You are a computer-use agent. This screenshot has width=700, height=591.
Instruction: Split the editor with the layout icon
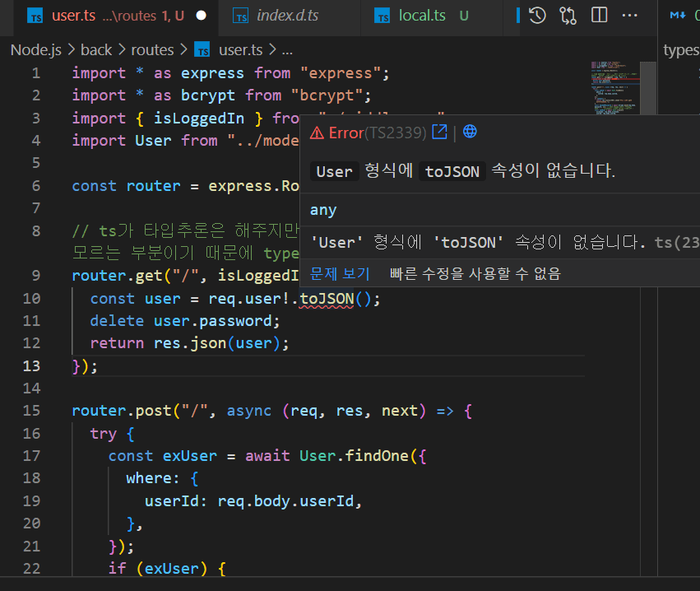point(599,15)
